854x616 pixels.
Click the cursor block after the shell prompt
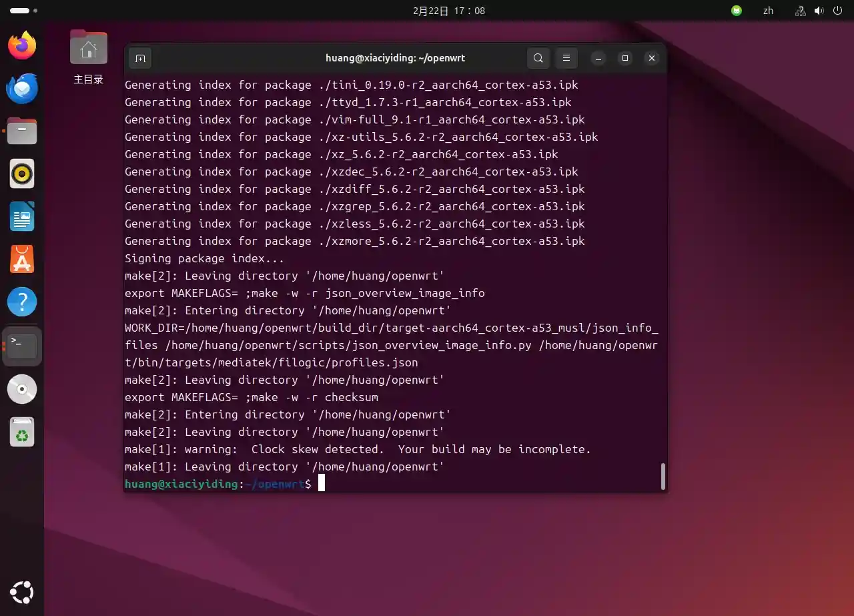(322, 483)
